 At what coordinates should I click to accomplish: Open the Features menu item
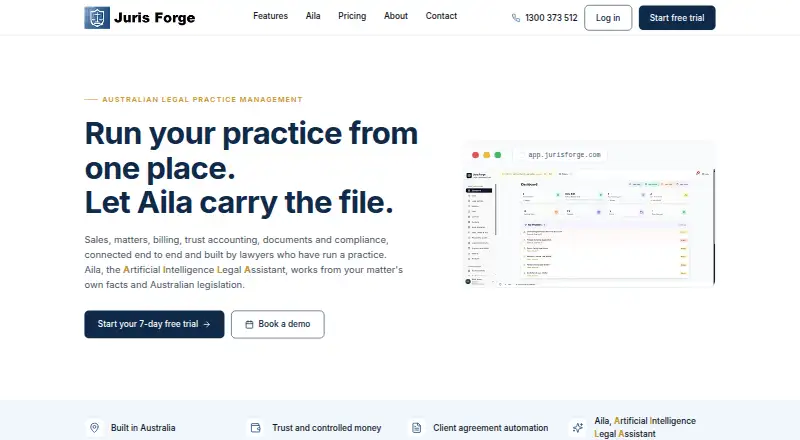pyautogui.click(x=270, y=16)
